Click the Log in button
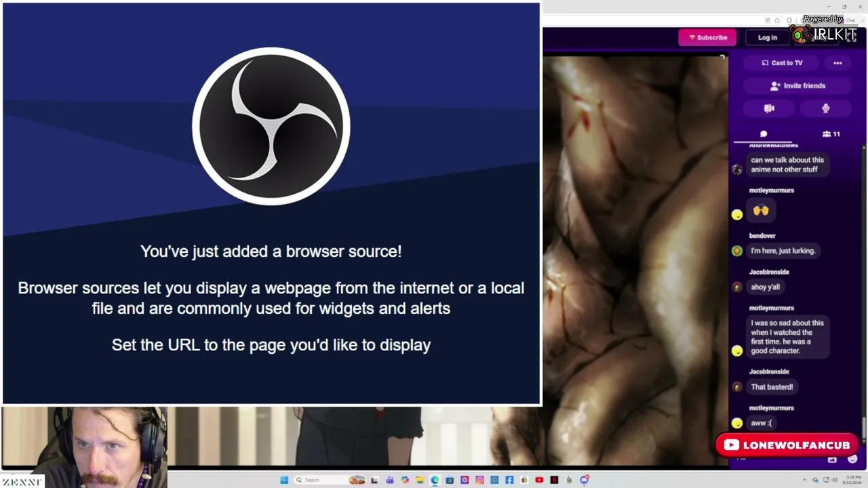868x488 pixels. click(768, 38)
